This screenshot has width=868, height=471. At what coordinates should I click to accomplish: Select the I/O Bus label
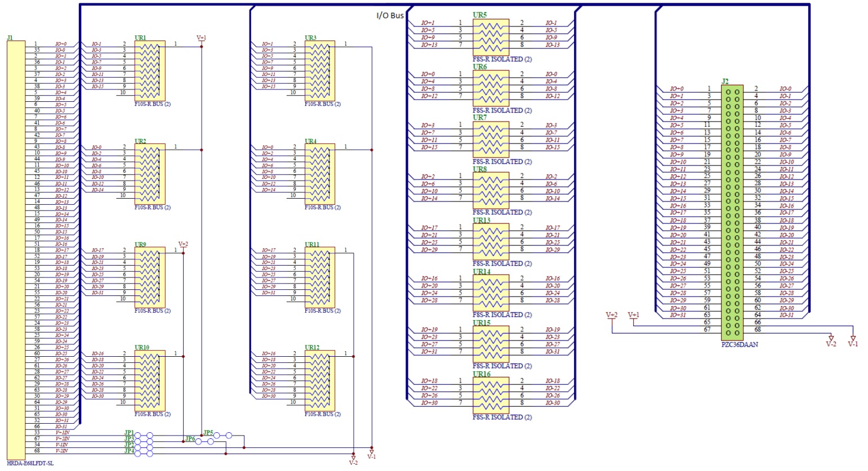tap(390, 15)
